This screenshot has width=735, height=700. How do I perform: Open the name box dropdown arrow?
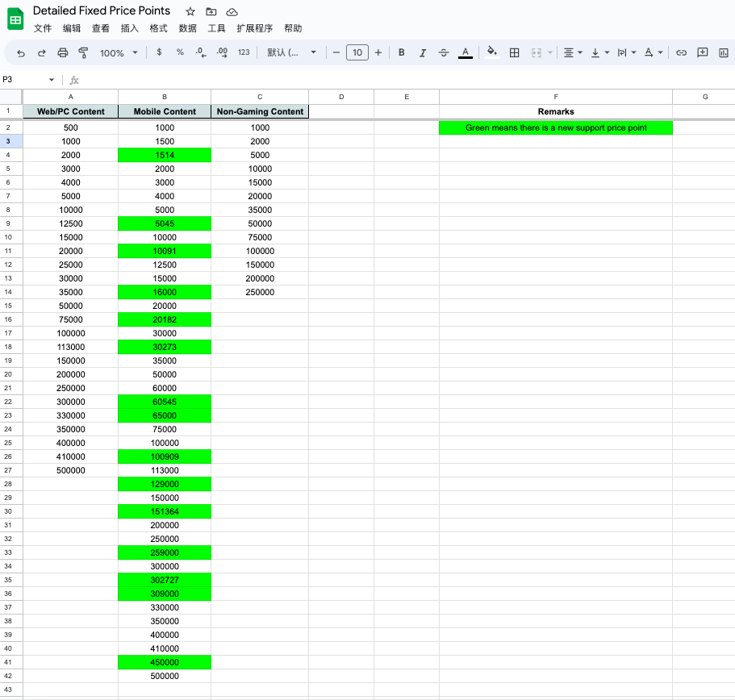[52, 80]
